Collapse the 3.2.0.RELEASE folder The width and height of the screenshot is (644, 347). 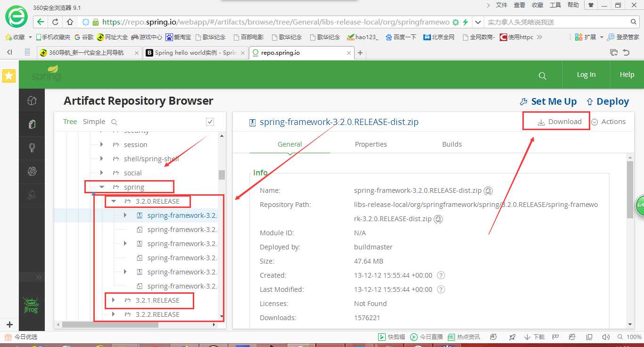coord(114,201)
